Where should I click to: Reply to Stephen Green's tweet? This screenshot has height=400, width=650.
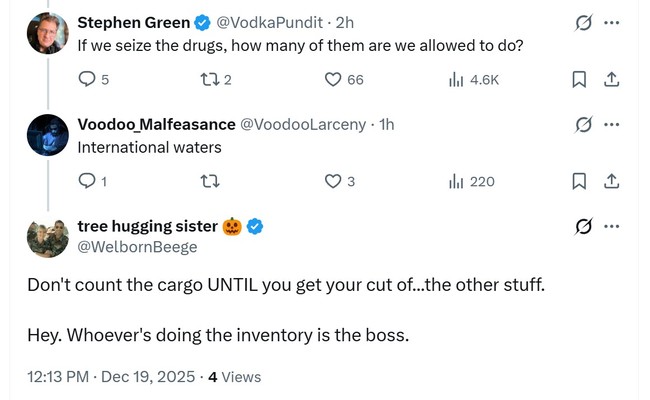pos(87,80)
